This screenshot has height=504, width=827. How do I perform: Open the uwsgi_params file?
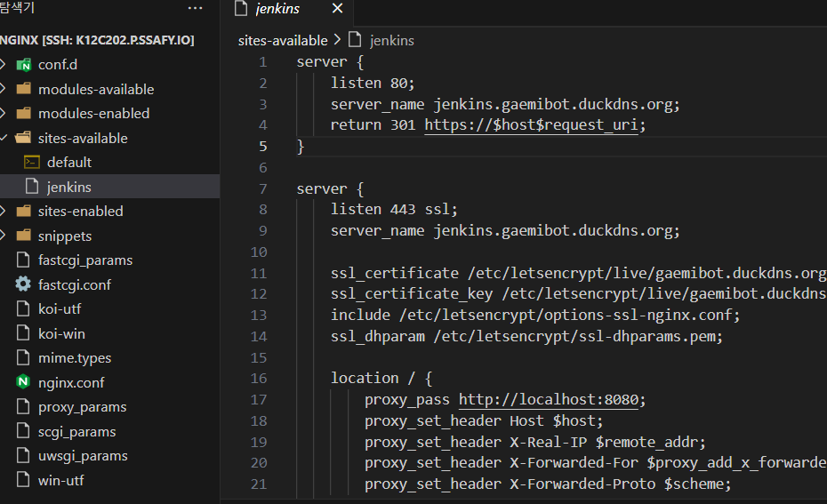point(83,455)
